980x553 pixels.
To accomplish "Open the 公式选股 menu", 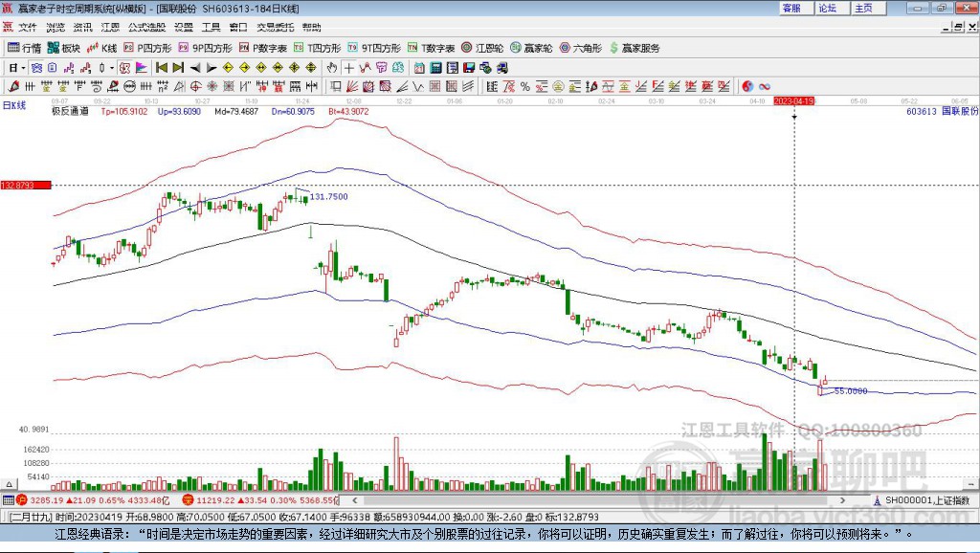I will [x=146, y=27].
